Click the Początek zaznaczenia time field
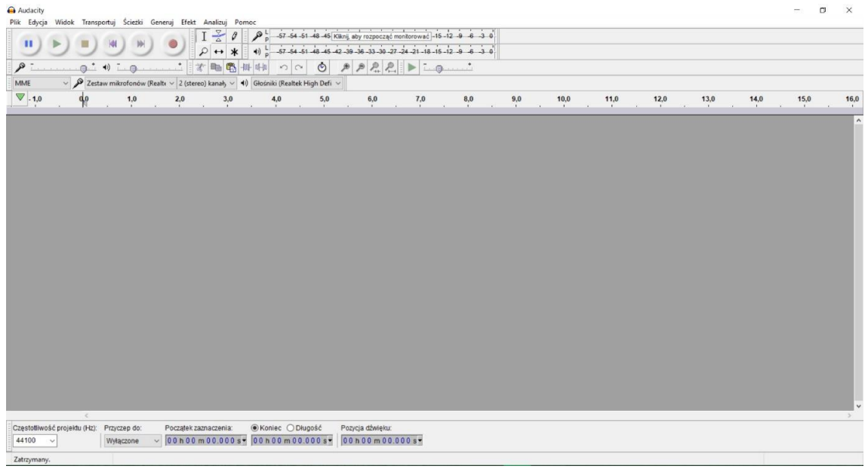 click(x=205, y=440)
